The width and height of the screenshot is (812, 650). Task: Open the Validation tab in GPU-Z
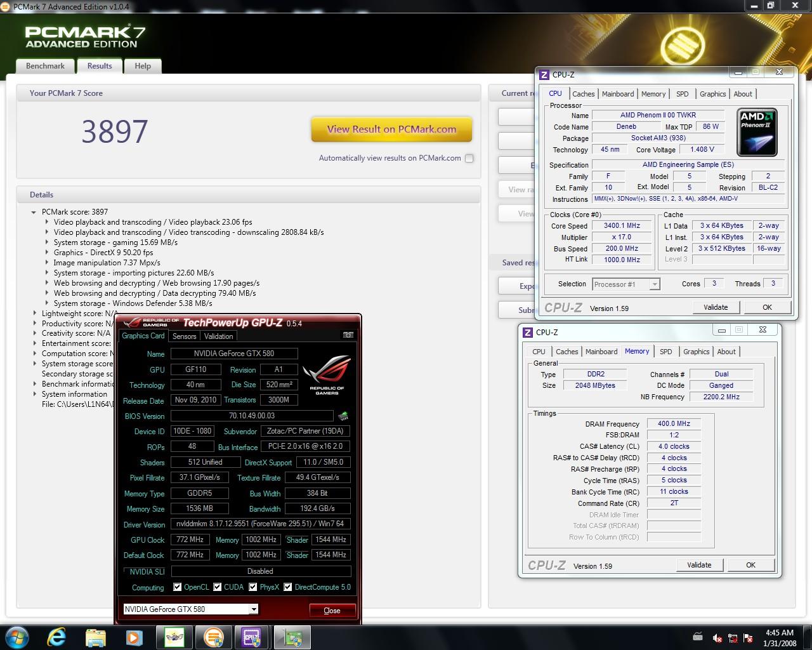219,336
